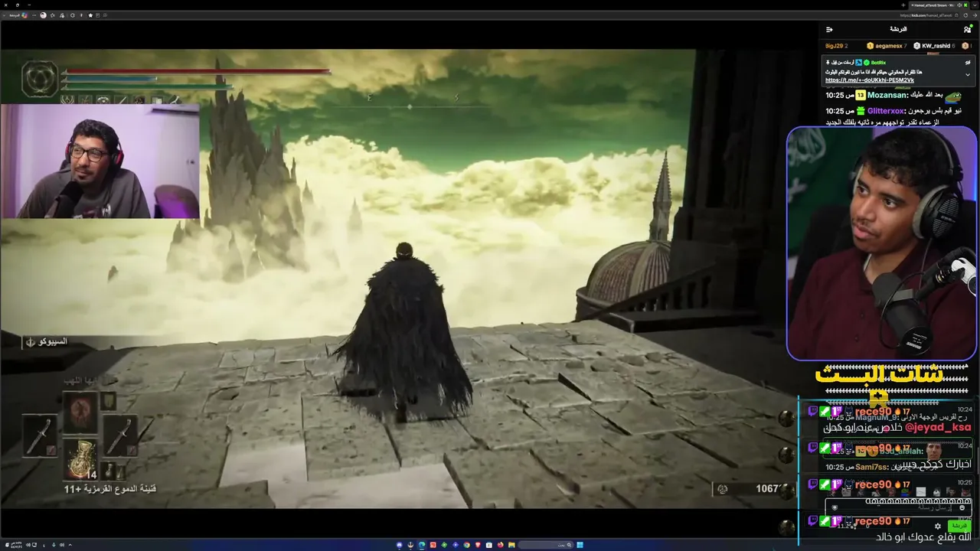Click the yellow 13 badge beside Mozansan
The height and width of the screenshot is (551, 980).
point(861,96)
